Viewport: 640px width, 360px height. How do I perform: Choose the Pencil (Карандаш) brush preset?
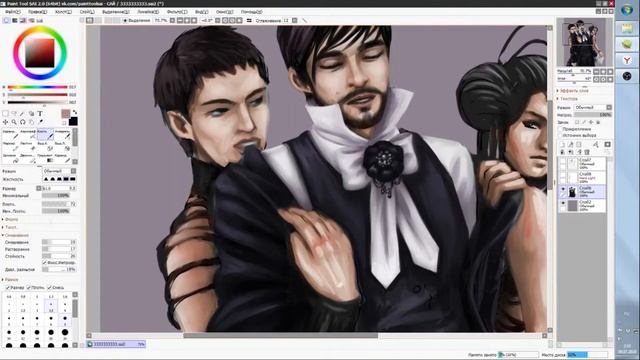10,134
